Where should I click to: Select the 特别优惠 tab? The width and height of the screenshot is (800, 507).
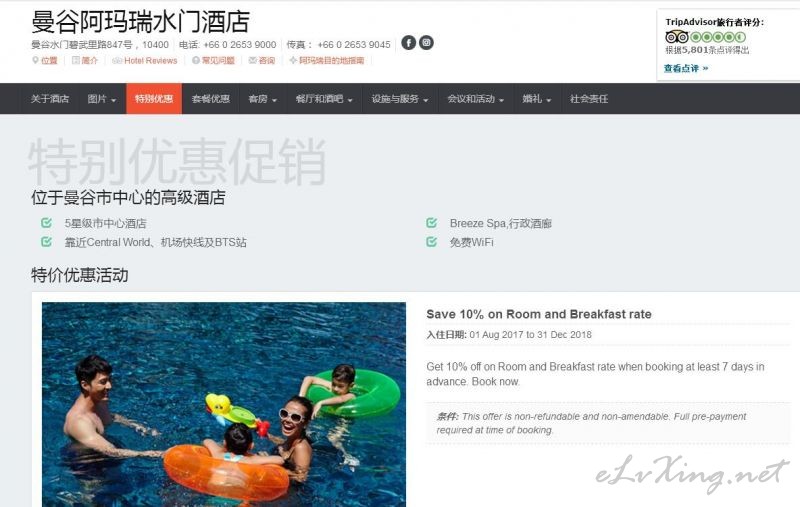click(x=154, y=99)
